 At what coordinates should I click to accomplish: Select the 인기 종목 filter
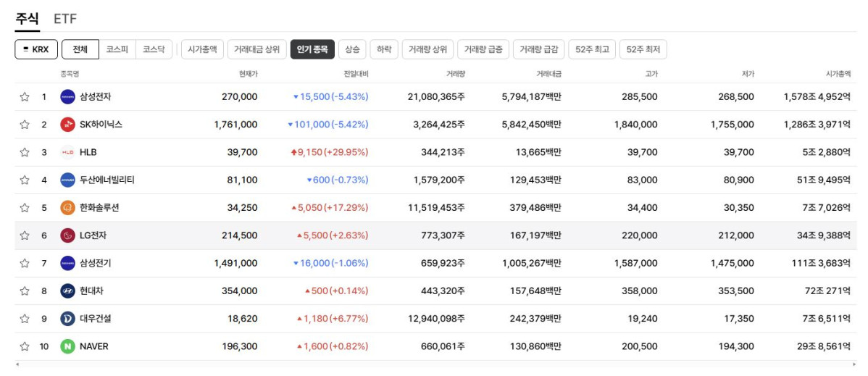coord(312,49)
